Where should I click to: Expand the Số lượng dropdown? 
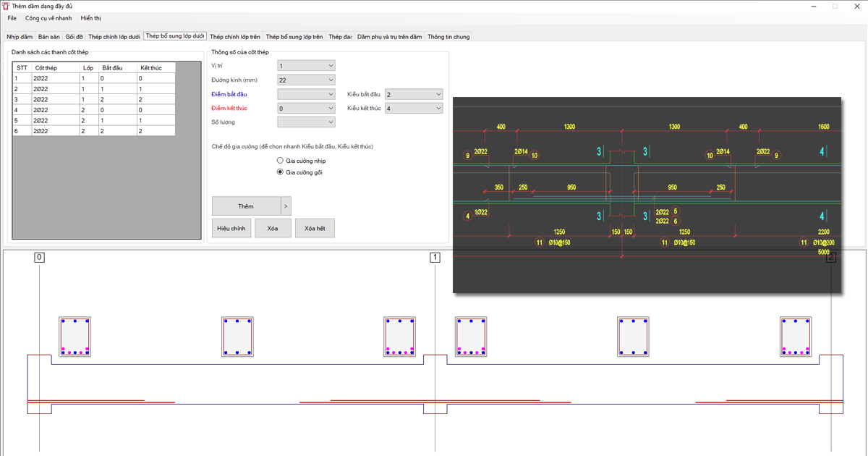306,122
